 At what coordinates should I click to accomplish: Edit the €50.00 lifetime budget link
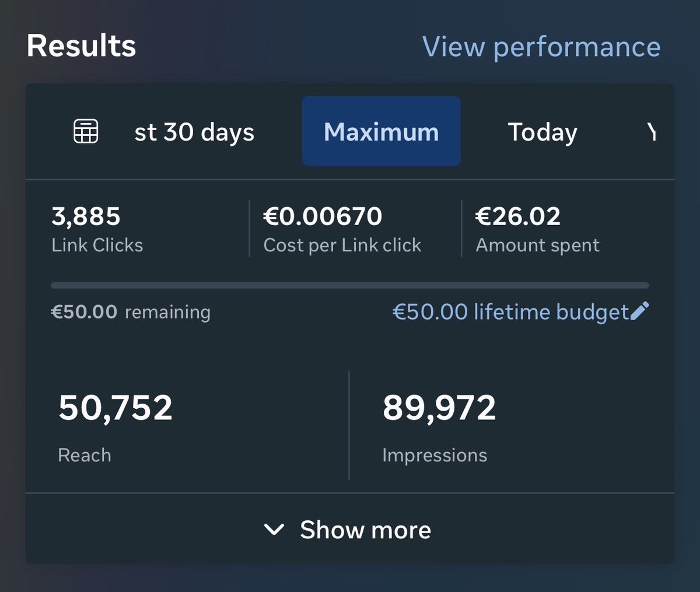tap(511, 312)
